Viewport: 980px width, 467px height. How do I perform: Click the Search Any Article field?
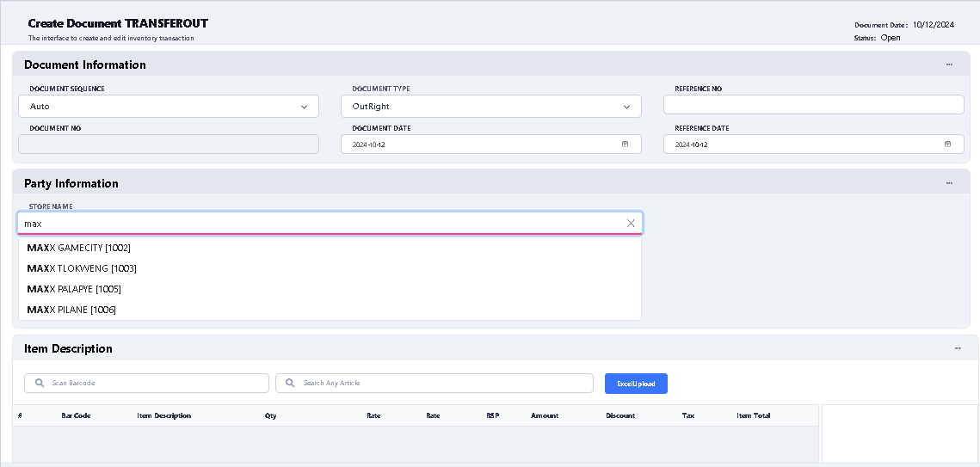443,383
